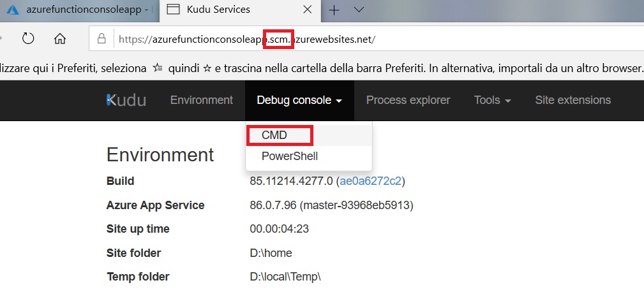Image resolution: width=644 pixels, height=299 pixels.
Task: Open a new browser tab with plus
Action: pyautogui.click(x=334, y=10)
